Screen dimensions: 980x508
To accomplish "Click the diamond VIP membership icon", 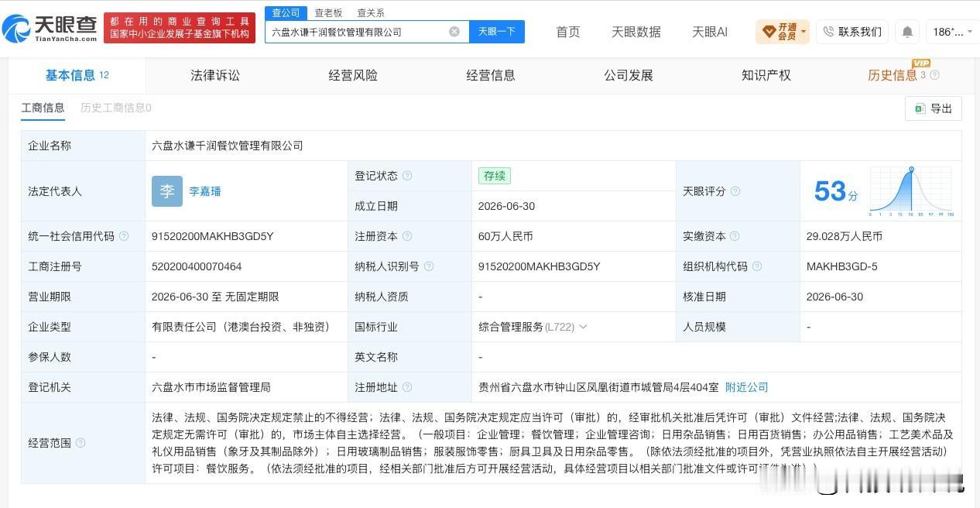I will [x=769, y=32].
